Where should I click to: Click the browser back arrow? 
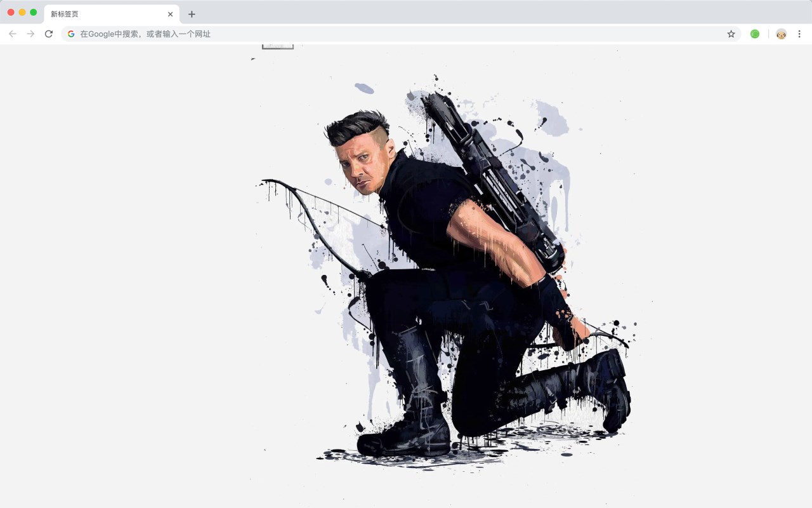[x=13, y=34]
